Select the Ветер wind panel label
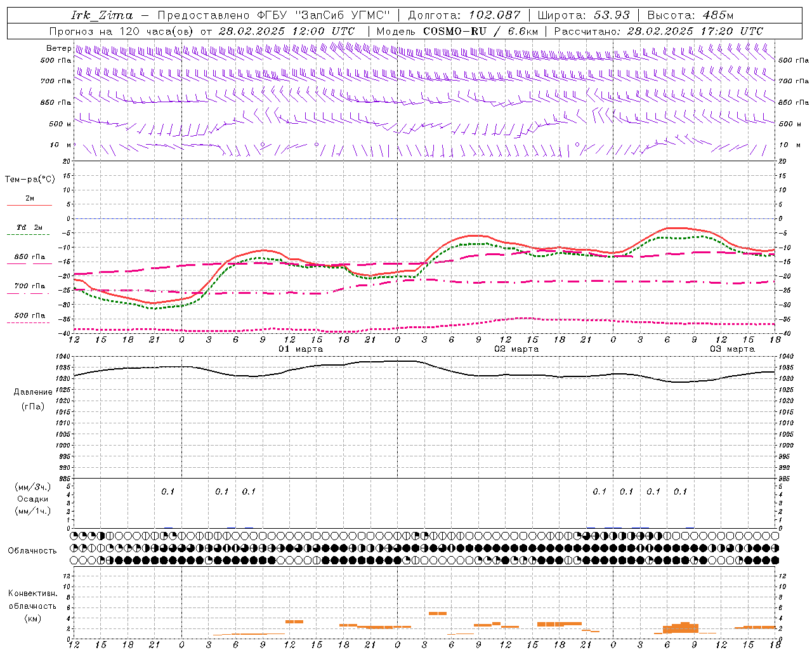The width and height of the screenshot is (812, 650). [x=58, y=48]
